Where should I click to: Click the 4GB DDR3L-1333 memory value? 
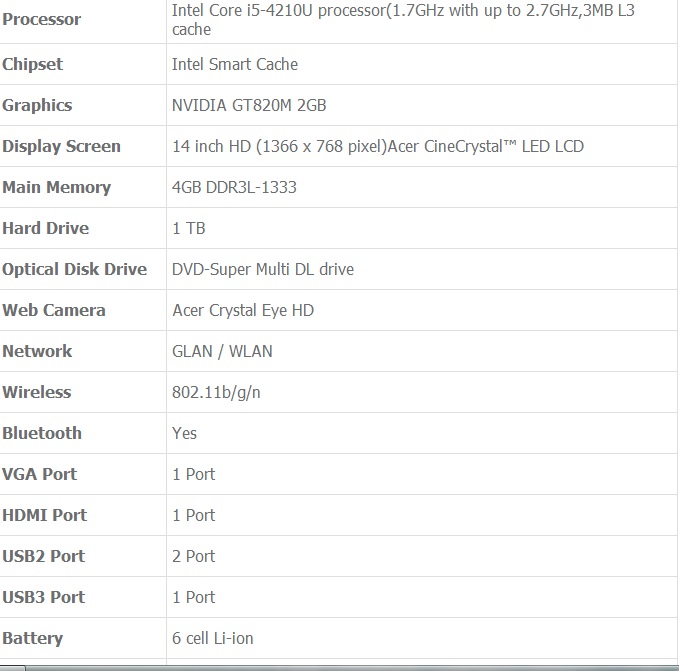(234, 187)
